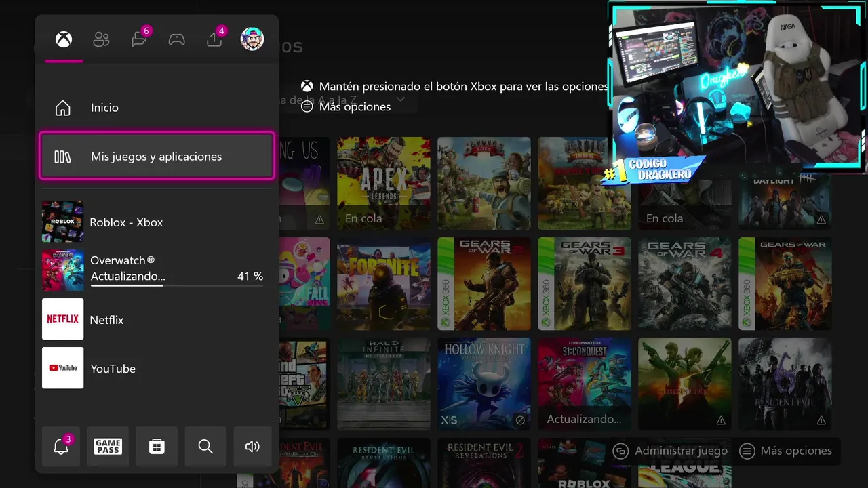
Task: Open Microsoft Store icon
Action: pos(157,447)
